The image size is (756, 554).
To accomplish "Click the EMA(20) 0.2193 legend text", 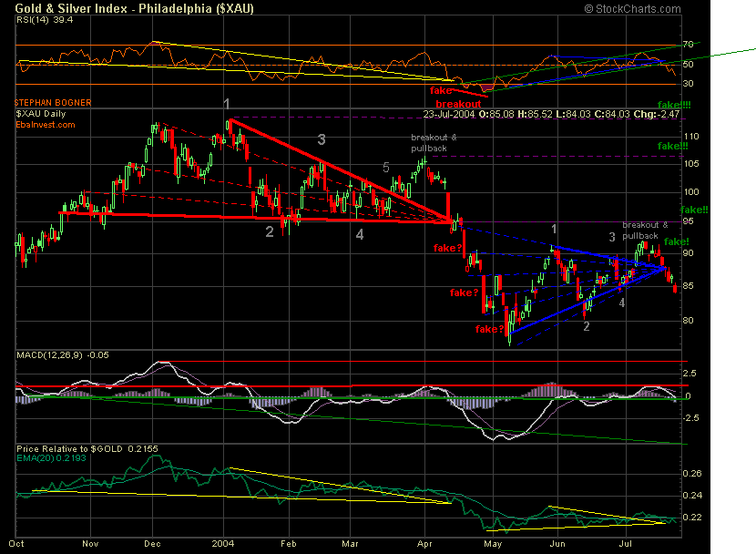I will tap(51, 458).
